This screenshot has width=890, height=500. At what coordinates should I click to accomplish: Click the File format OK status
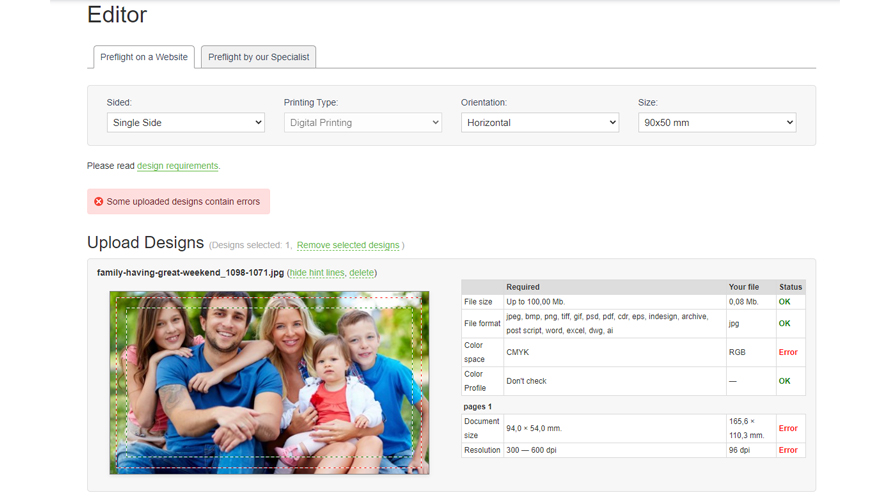[784, 323]
